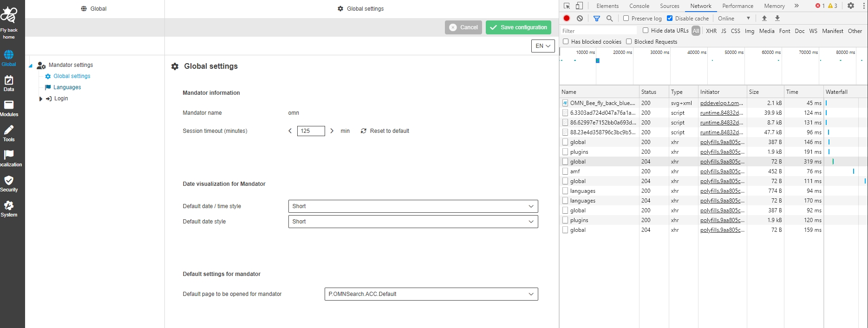Viewport: 868px width, 328px height.
Task: Click the Save configuration button
Action: pyautogui.click(x=518, y=27)
